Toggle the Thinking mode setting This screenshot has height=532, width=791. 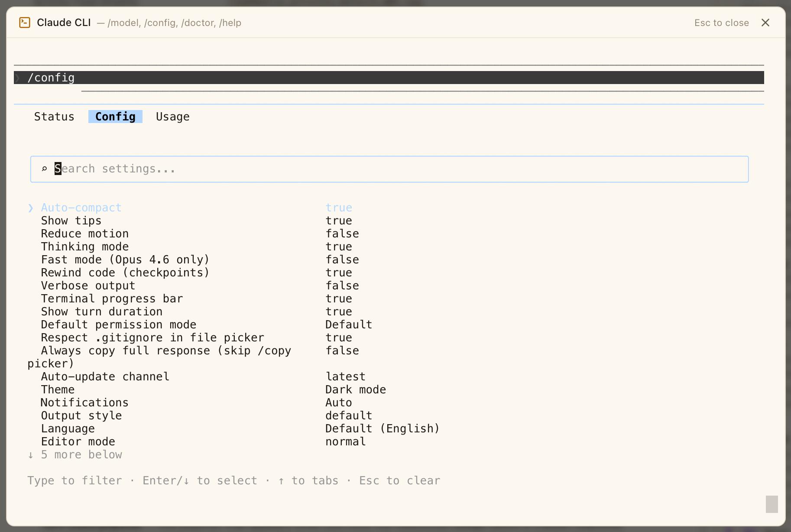pyautogui.click(x=197, y=247)
